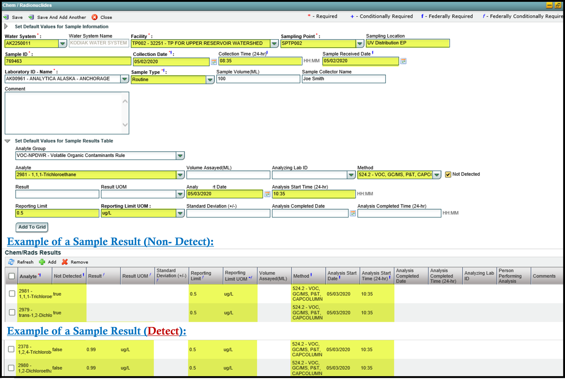Sort by the Method column header
This screenshot has height=392, width=565.
click(x=301, y=276)
